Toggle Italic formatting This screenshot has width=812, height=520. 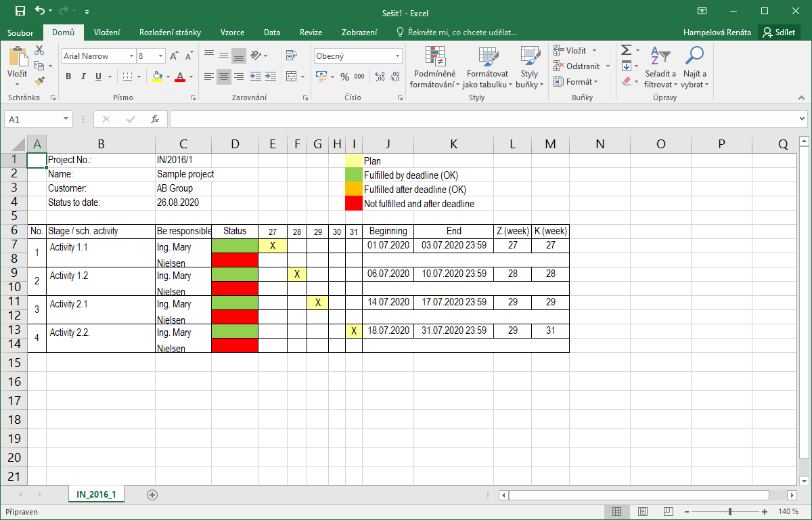pos(83,77)
